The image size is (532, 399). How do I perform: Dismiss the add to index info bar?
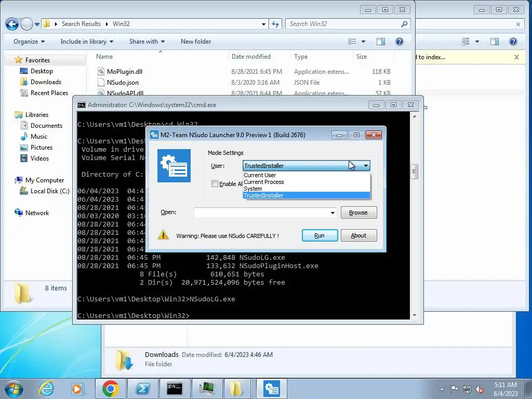pyautogui.click(x=516, y=57)
